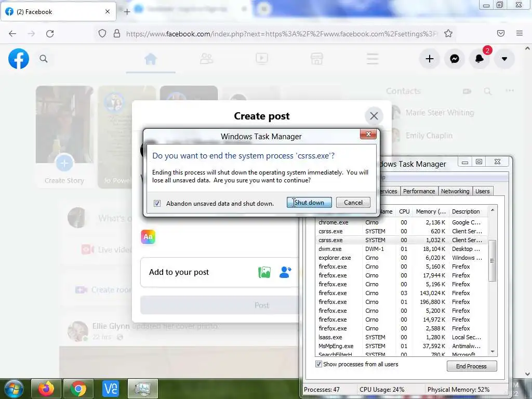Image resolution: width=532 pixels, height=399 pixels.
Task: Click the Aa background color icon
Action: [x=148, y=237]
